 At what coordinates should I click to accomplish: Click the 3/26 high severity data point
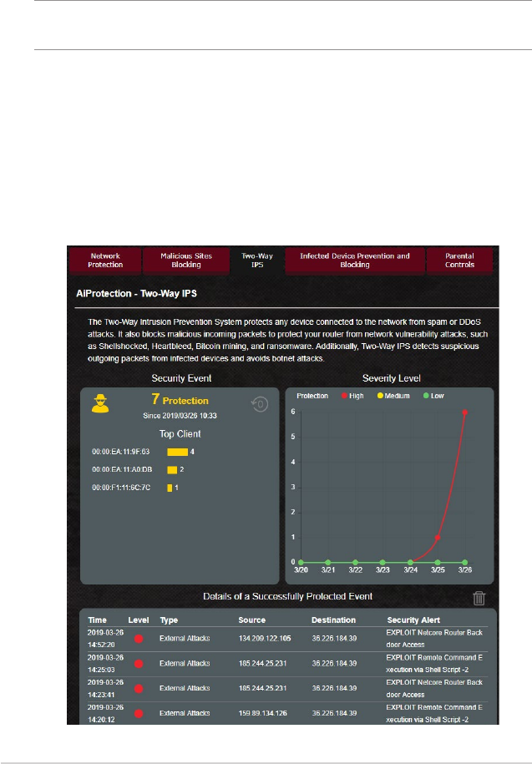click(464, 412)
